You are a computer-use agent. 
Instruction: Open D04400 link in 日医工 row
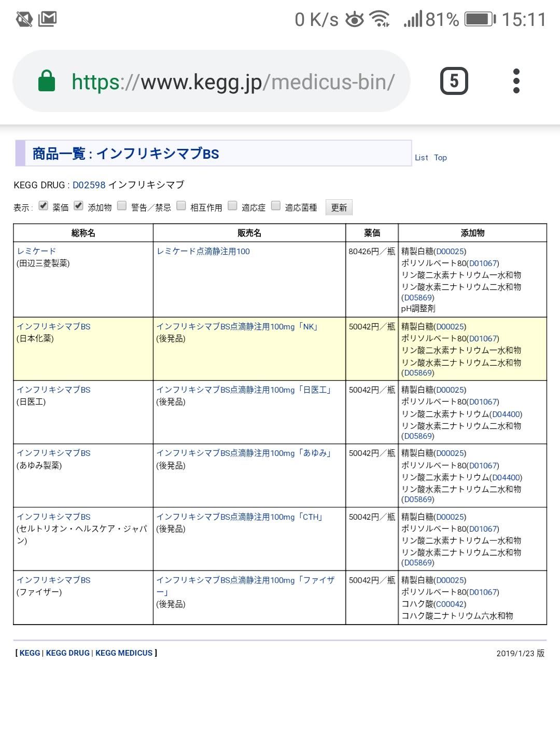507,414
